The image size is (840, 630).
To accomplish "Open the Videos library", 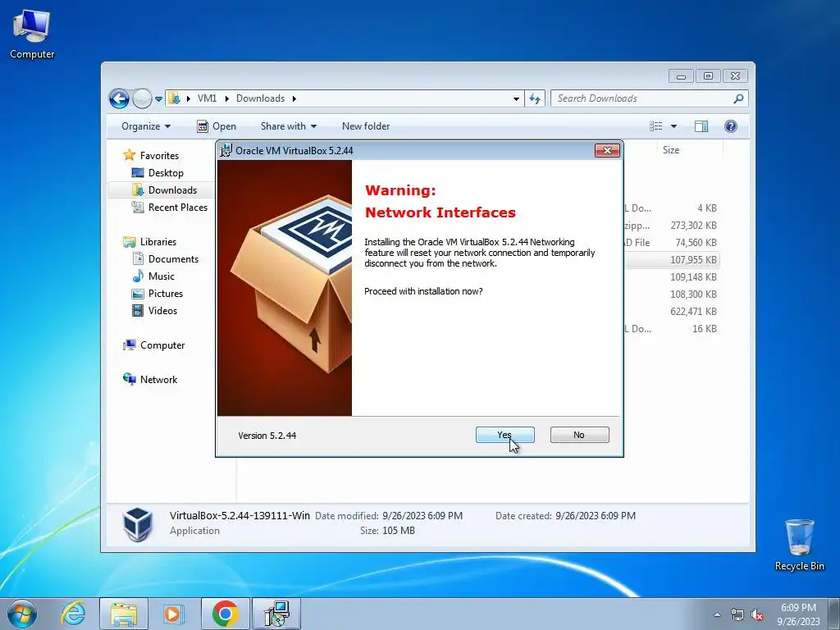I will point(154,311).
